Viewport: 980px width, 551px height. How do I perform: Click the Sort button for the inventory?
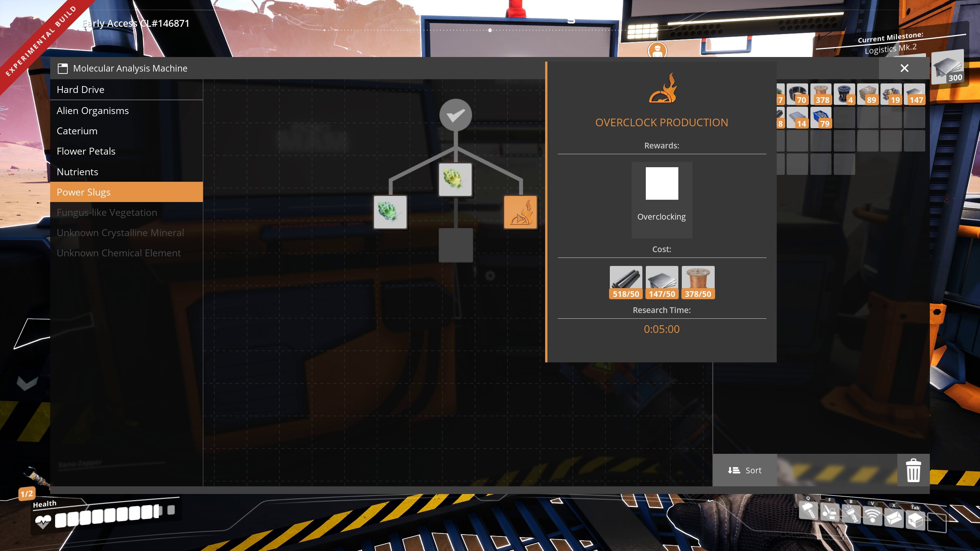click(x=744, y=470)
